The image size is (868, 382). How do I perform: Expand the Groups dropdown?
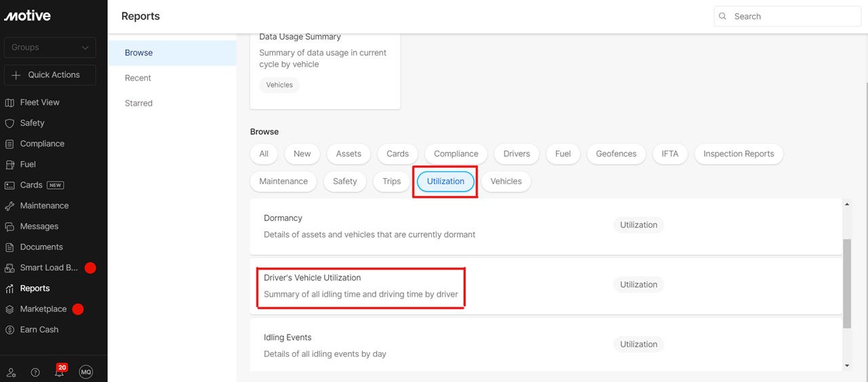[x=50, y=47]
